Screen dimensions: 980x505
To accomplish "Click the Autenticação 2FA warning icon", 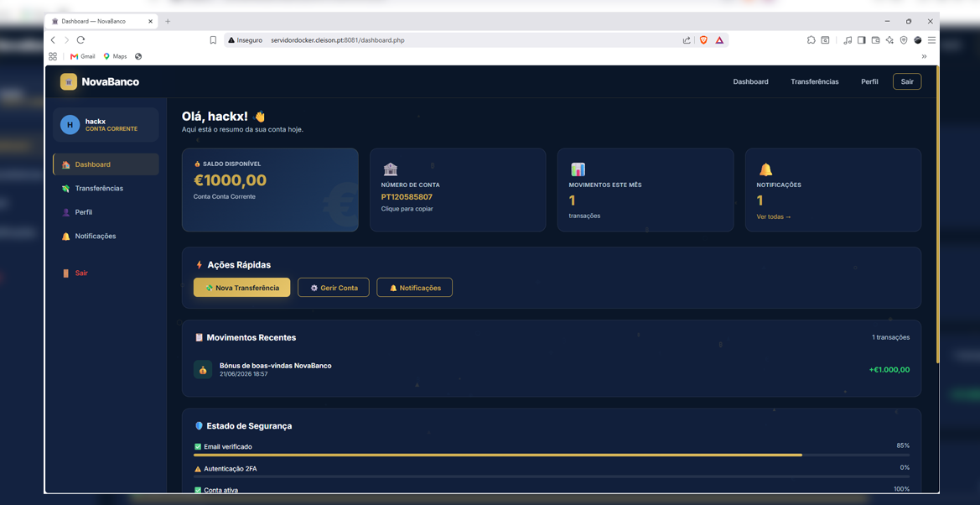I will (198, 469).
